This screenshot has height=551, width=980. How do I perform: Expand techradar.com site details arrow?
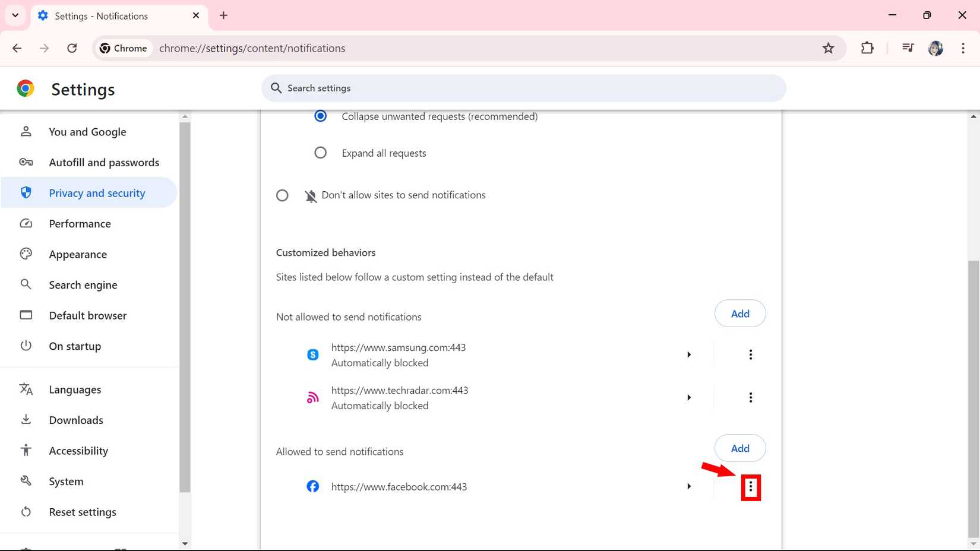coord(689,397)
